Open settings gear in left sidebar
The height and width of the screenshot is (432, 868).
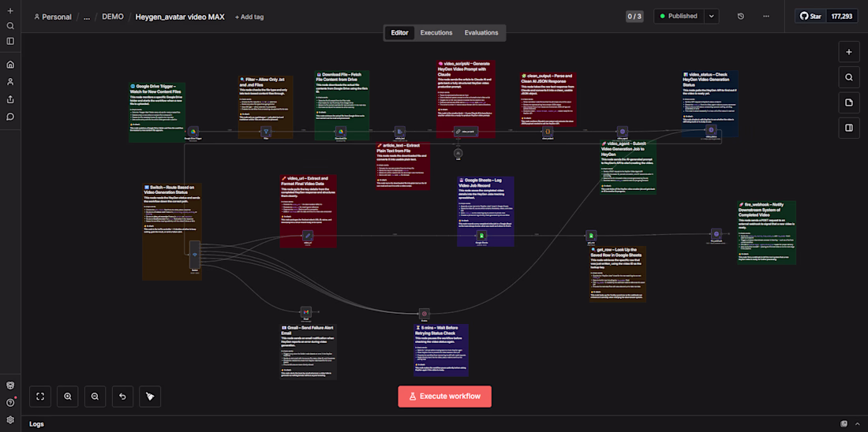point(10,420)
